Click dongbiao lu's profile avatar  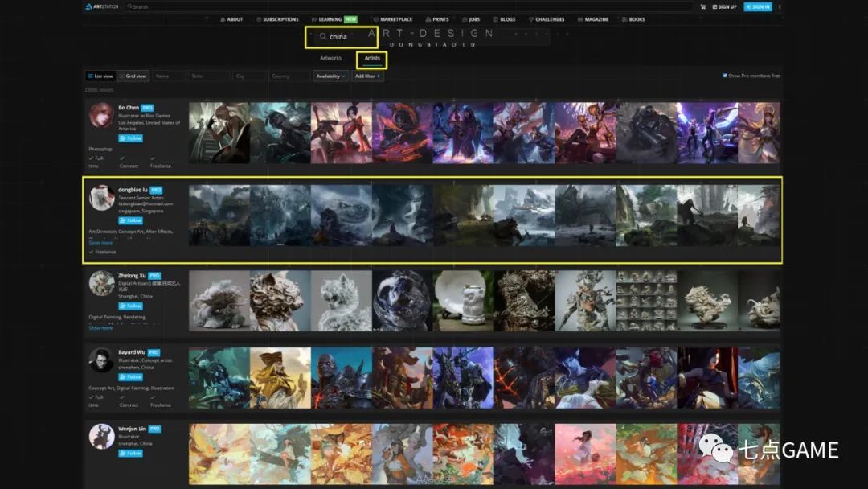[101, 198]
